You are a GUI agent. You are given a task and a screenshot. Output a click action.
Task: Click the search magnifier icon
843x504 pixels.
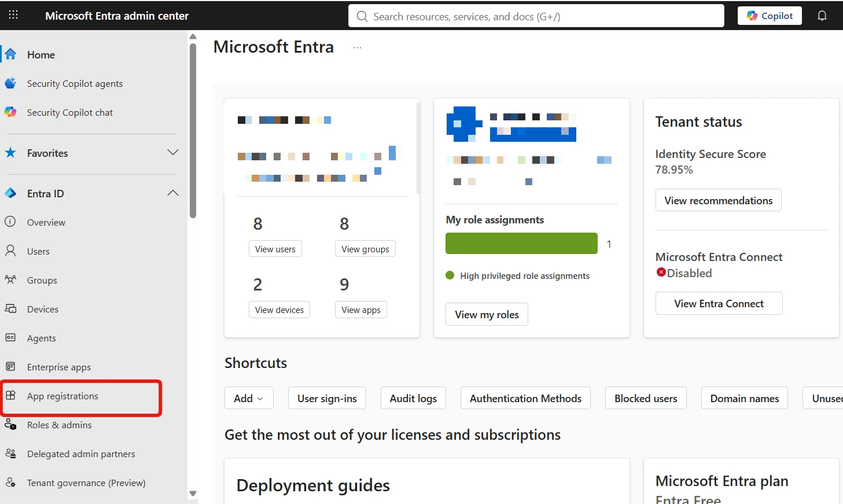click(362, 16)
